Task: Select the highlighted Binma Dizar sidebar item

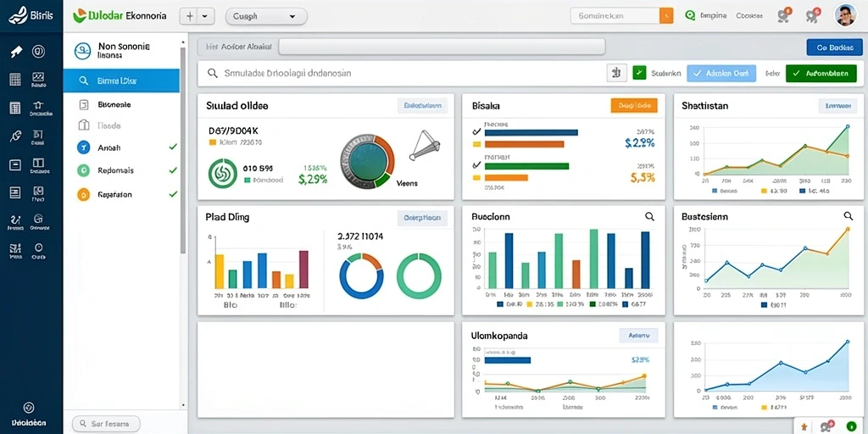Action: click(x=121, y=81)
